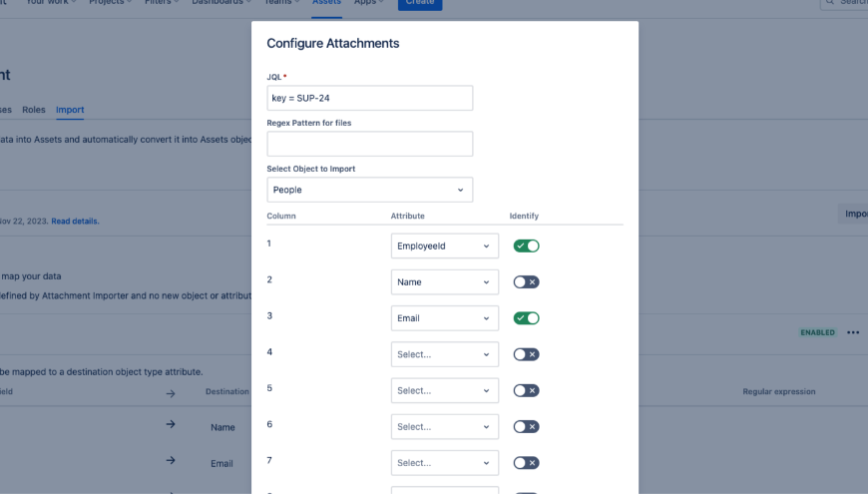Open the attribute dropdown for column 6
The width and height of the screenshot is (868, 494).
pyautogui.click(x=444, y=426)
